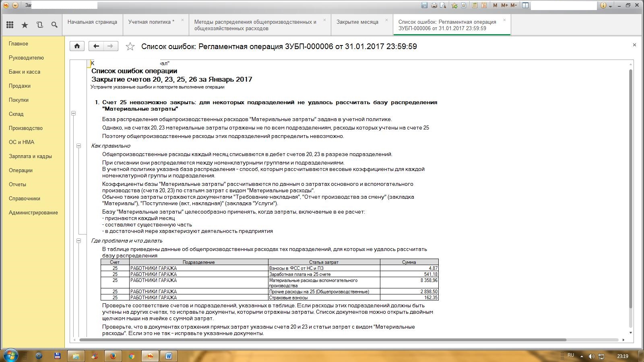Screen dimensions: 644x362
Task: Open the "Банк и касса" section
Action: 25,72
